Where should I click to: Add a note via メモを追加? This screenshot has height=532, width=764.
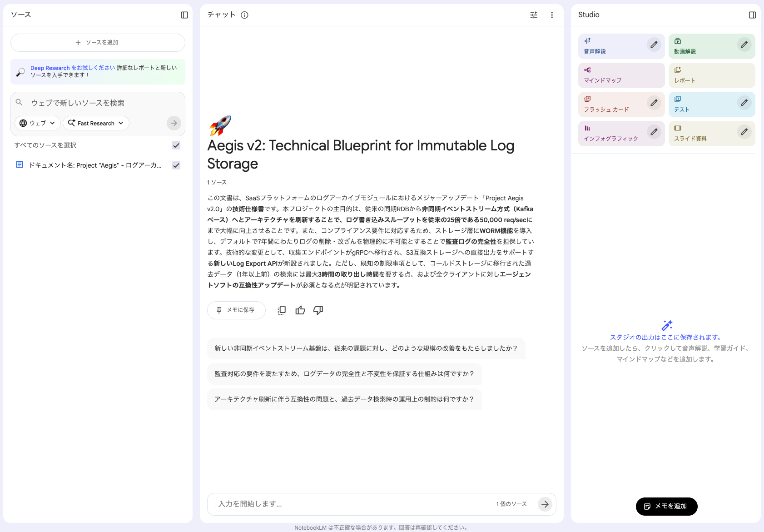click(666, 507)
